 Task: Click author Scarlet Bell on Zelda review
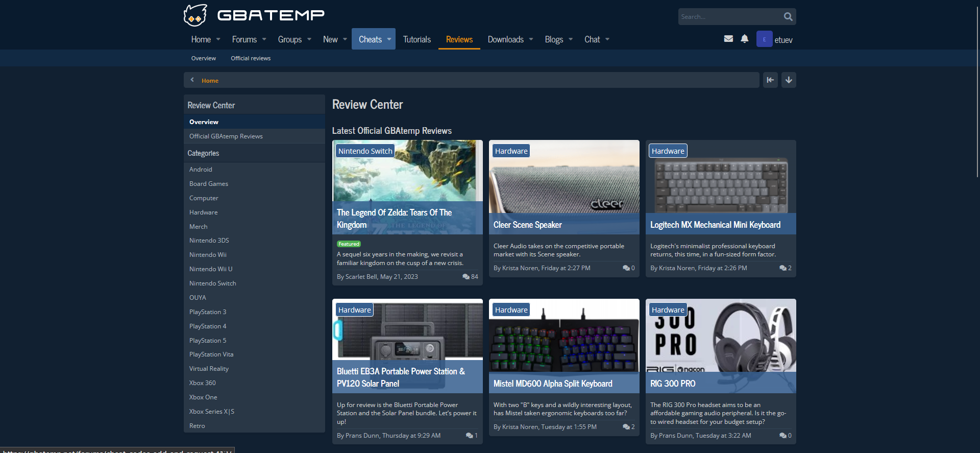[x=361, y=277]
